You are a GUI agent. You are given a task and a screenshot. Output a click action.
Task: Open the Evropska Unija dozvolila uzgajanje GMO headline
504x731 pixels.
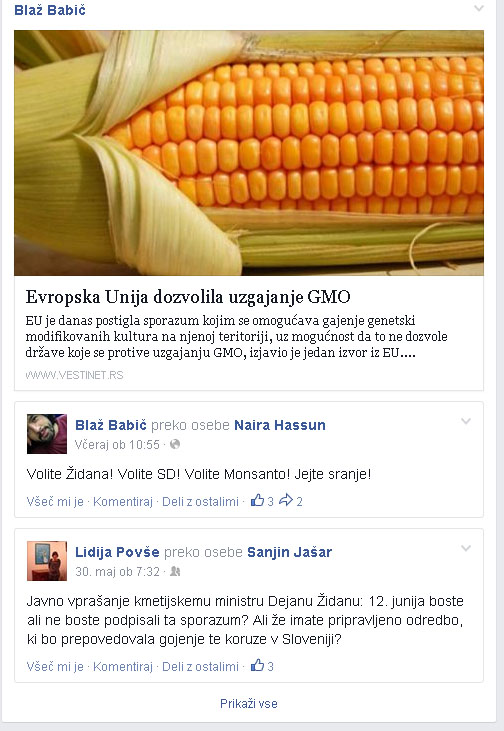188,297
